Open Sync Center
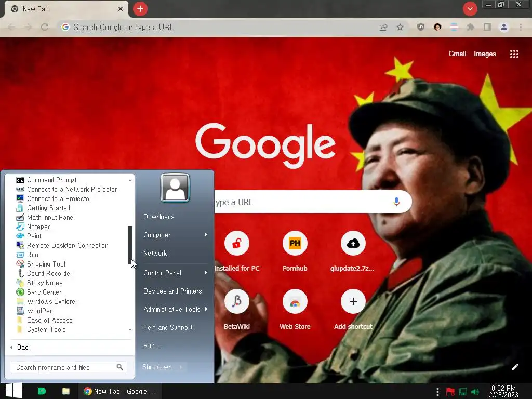This screenshot has width=532, height=399. coord(38,292)
